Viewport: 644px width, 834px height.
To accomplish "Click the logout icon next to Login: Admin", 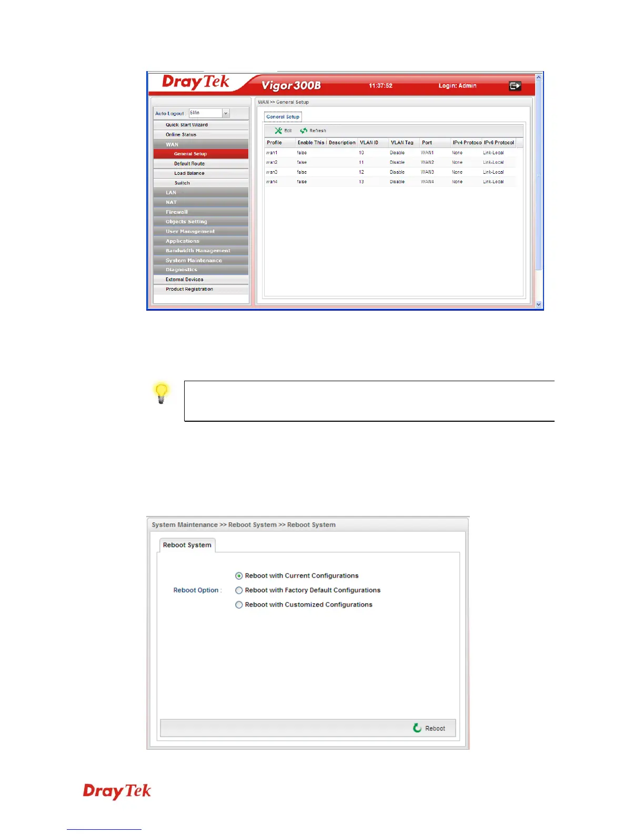I will pyautogui.click(x=515, y=86).
